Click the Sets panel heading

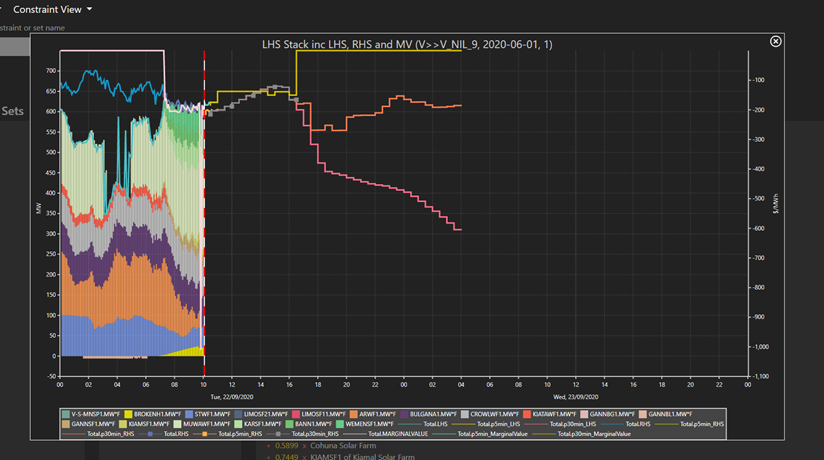click(12, 112)
